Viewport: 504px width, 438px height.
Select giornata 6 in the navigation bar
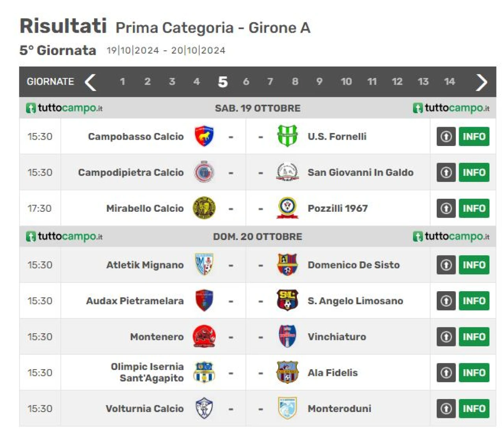(x=246, y=81)
